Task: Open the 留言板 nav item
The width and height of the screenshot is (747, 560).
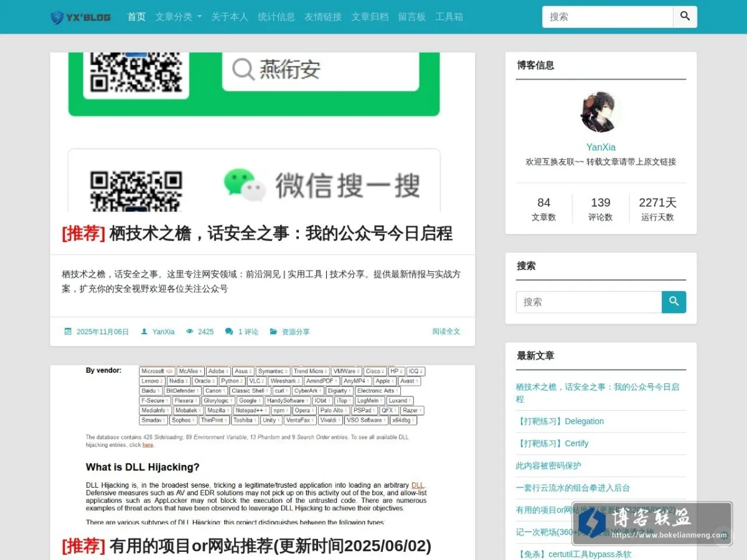Action: pyautogui.click(x=411, y=17)
